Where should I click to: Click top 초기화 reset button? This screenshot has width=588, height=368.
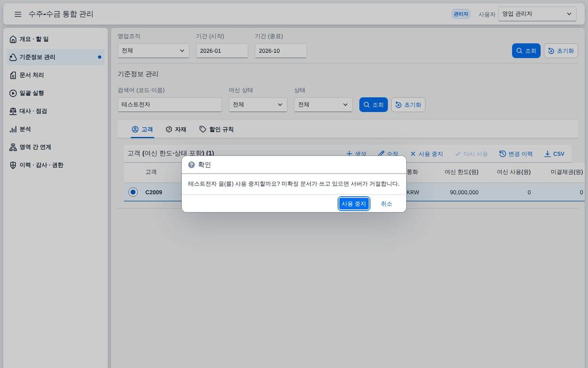click(561, 51)
